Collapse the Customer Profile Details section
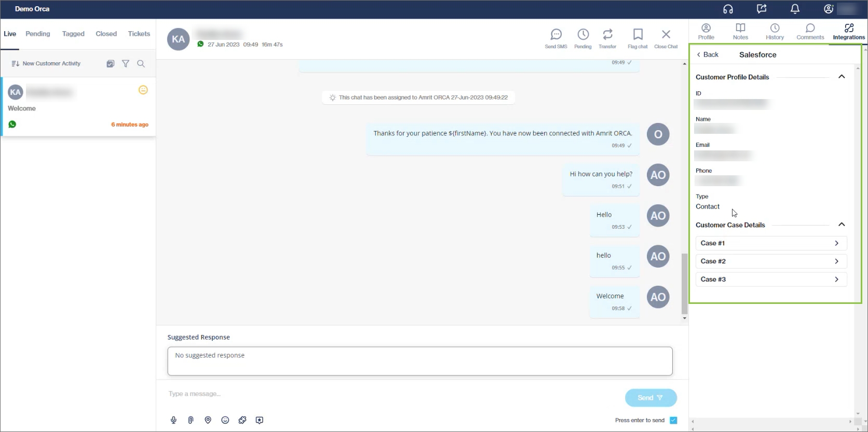The width and height of the screenshot is (868, 432). tap(841, 77)
